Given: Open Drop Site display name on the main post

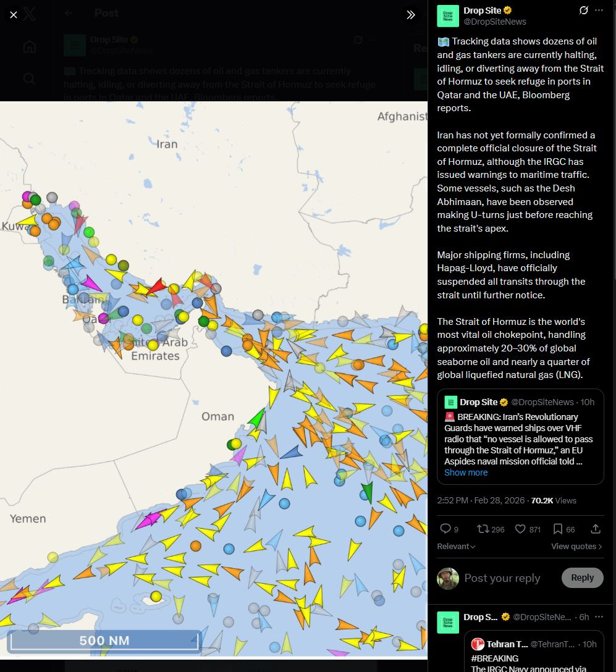Looking at the screenshot, I should click(482, 10).
